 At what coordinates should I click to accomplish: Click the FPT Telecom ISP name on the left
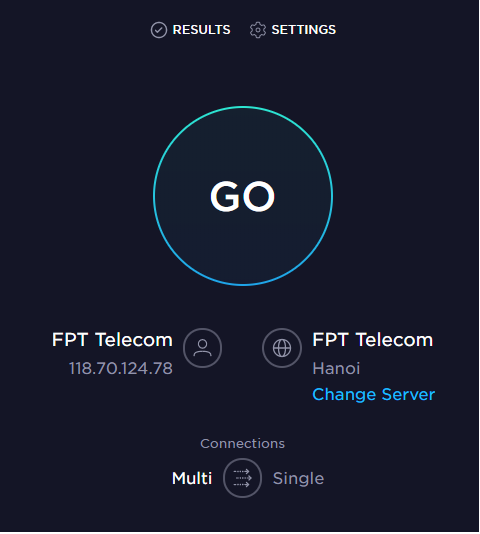pyautogui.click(x=112, y=340)
